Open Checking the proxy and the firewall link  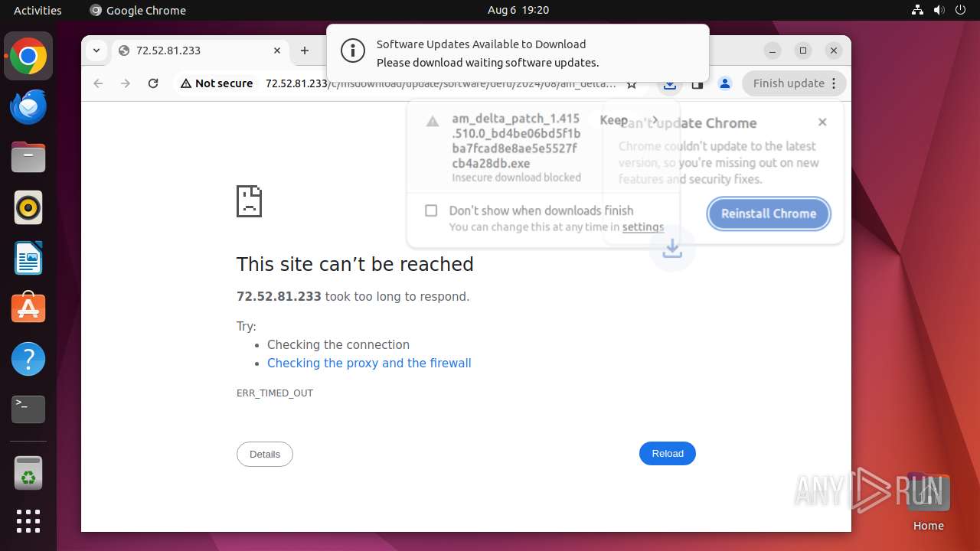369,364
